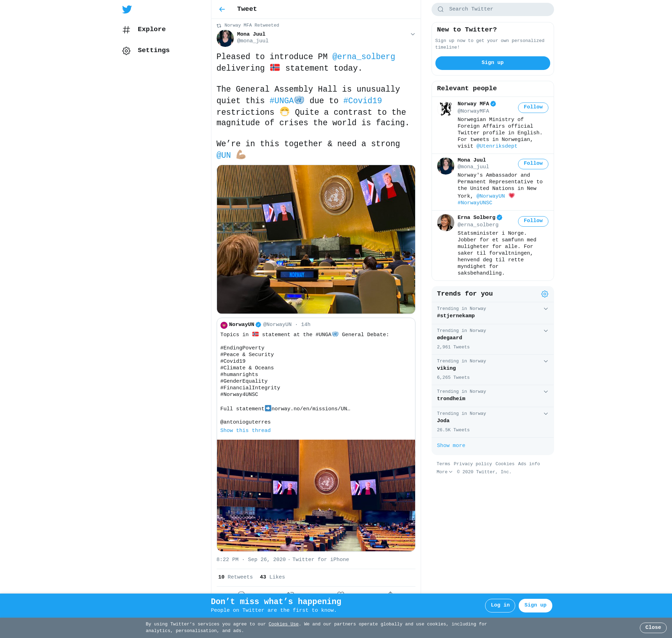Open @NorwayUN link in Mona Juul bio
672x638 pixels.
tap(490, 196)
